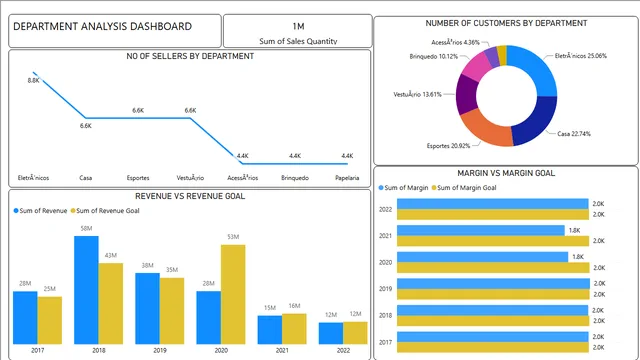This screenshot has height=360, width=640.
Task: Click year 2022 on revenue chart axis
Action: pos(343,350)
